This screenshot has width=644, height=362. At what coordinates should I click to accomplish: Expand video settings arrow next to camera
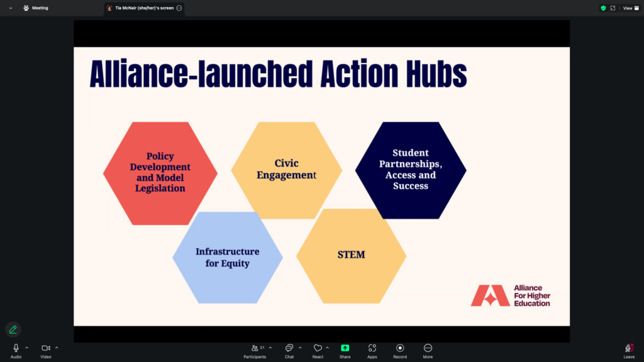[x=57, y=348]
